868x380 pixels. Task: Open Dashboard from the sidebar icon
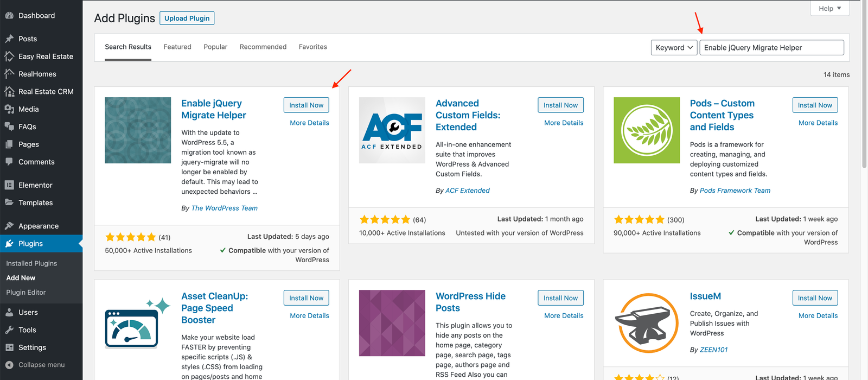(x=9, y=16)
